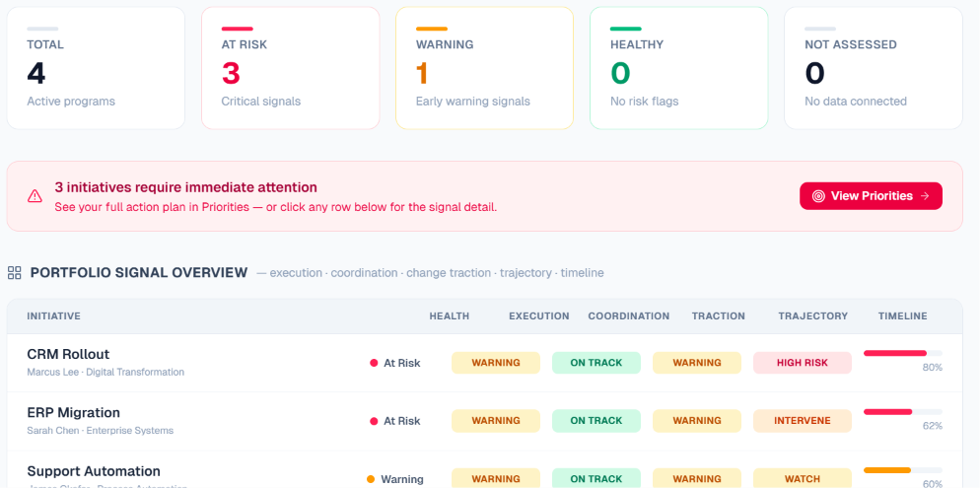This screenshot has height=488, width=980.
Task: Click the red status dot for ERP Migration
Action: point(374,421)
